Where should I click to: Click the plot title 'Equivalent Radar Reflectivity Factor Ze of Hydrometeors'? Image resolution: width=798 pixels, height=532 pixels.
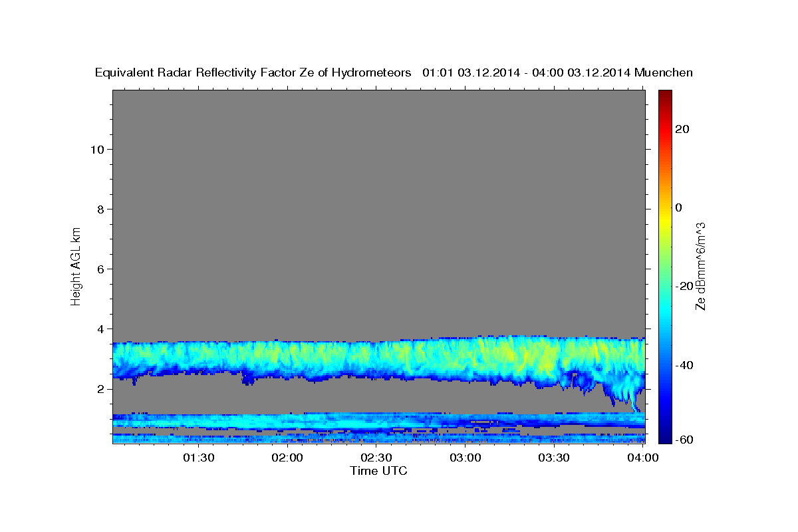click(253, 72)
